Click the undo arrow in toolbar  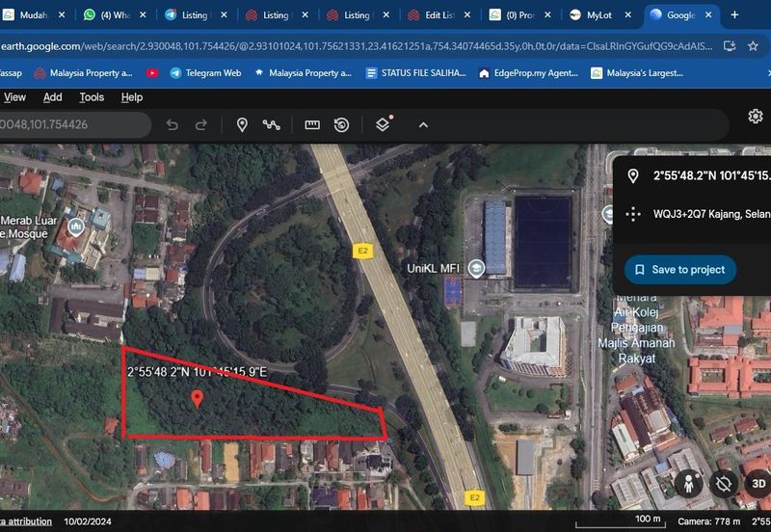click(x=173, y=125)
